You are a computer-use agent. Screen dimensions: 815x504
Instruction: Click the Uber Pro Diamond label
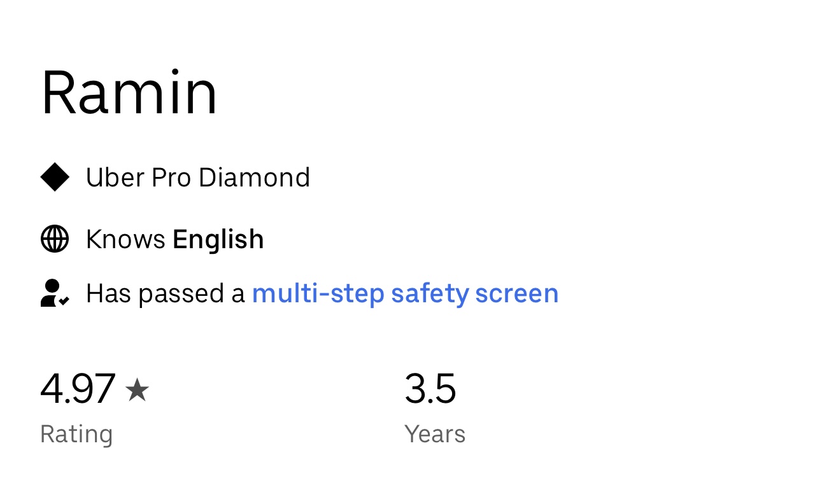pyautogui.click(x=197, y=177)
